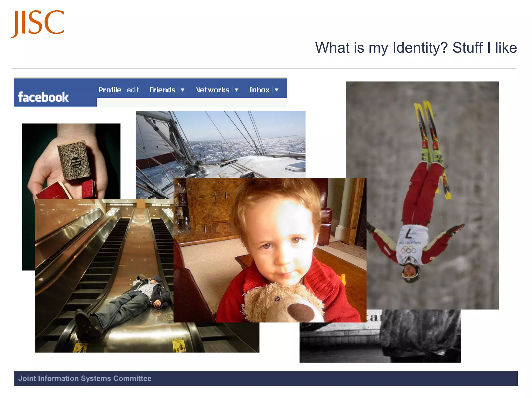Image resolution: width=532 pixels, height=398 pixels.
Task: Click the facebook logo
Action: click(x=43, y=97)
